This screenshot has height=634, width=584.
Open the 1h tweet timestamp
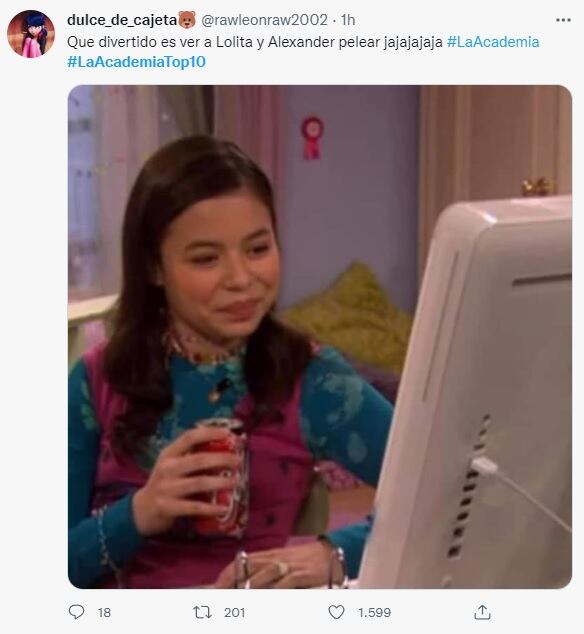click(348, 20)
